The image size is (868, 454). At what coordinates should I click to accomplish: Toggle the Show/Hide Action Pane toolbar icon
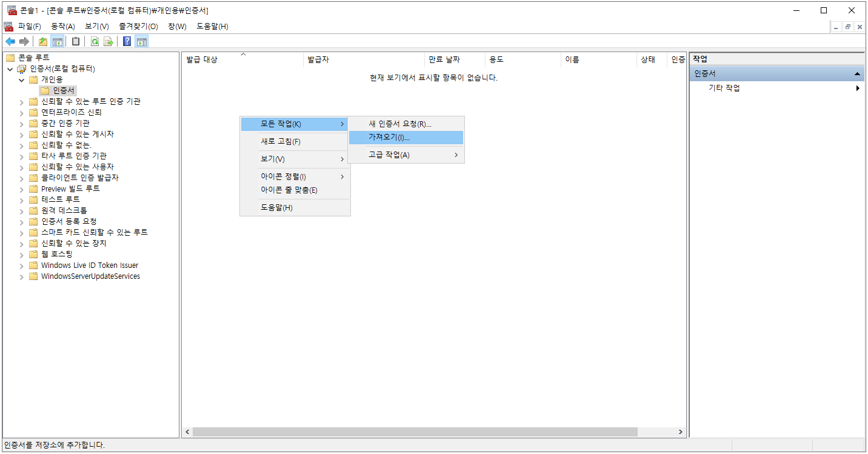(142, 41)
